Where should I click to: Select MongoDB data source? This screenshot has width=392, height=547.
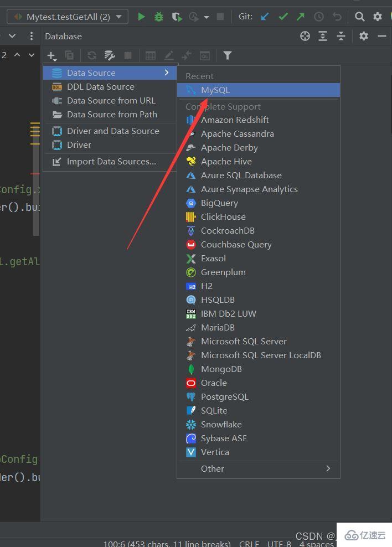point(259,369)
